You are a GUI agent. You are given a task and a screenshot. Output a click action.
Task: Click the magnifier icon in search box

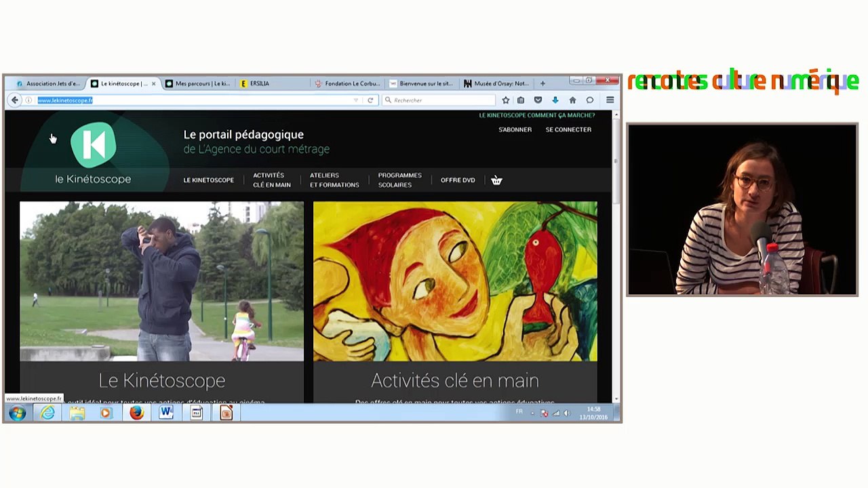[389, 100]
